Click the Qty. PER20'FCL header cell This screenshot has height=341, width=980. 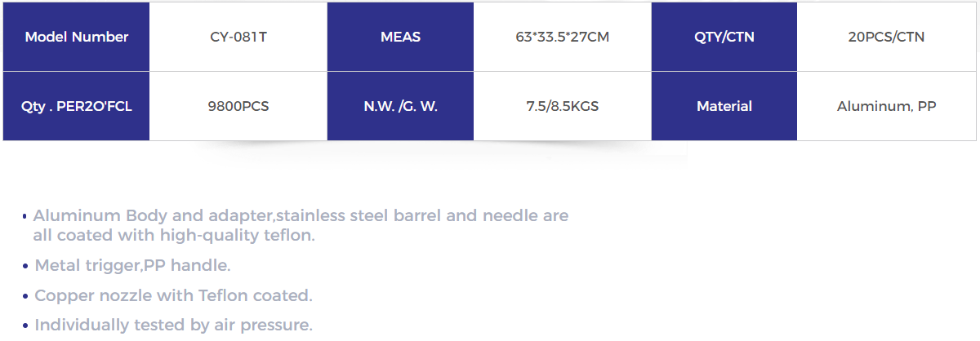[x=77, y=106]
